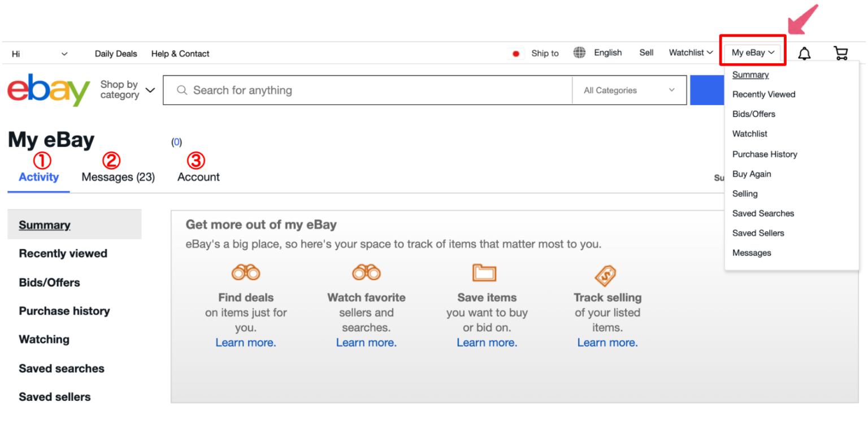868x445 pixels.
Task: Switch to the Account tab
Action: (198, 177)
